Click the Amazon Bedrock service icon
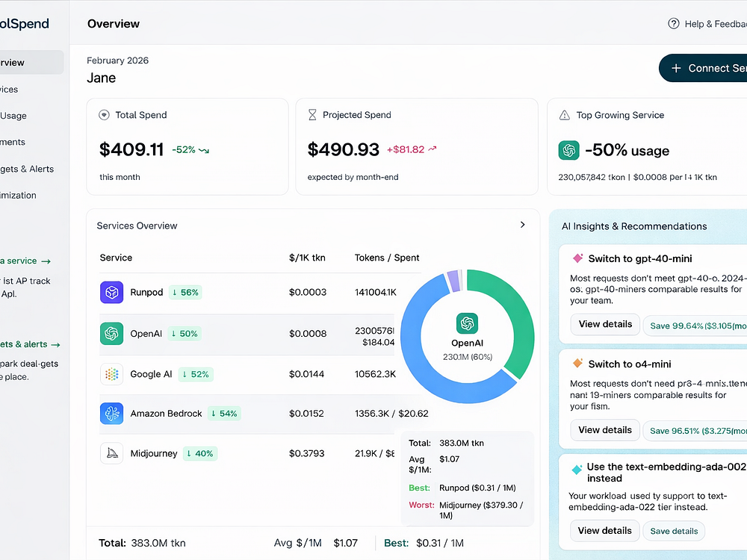The image size is (747, 560). (111, 414)
